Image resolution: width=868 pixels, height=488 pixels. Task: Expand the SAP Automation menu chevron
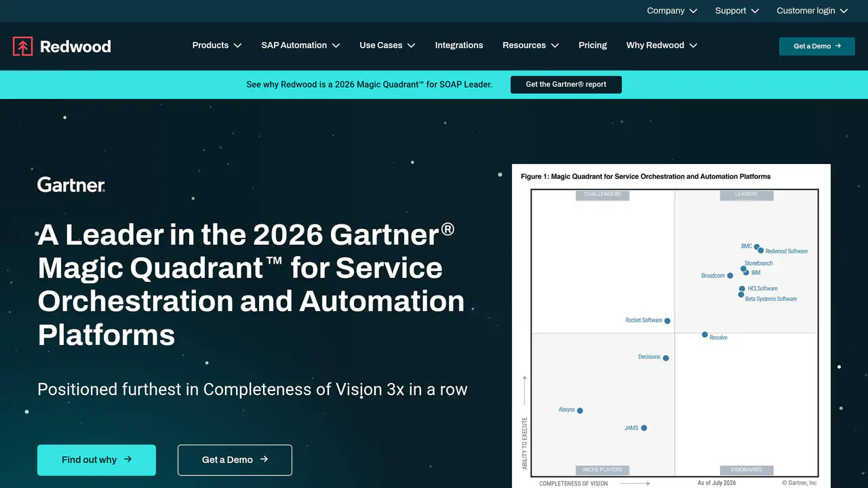(x=336, y=45)
